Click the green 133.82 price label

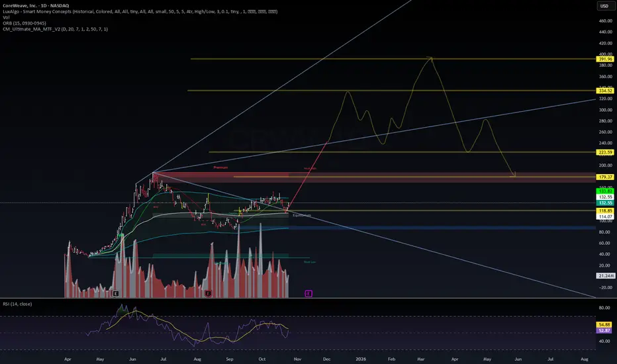point(605,191)
